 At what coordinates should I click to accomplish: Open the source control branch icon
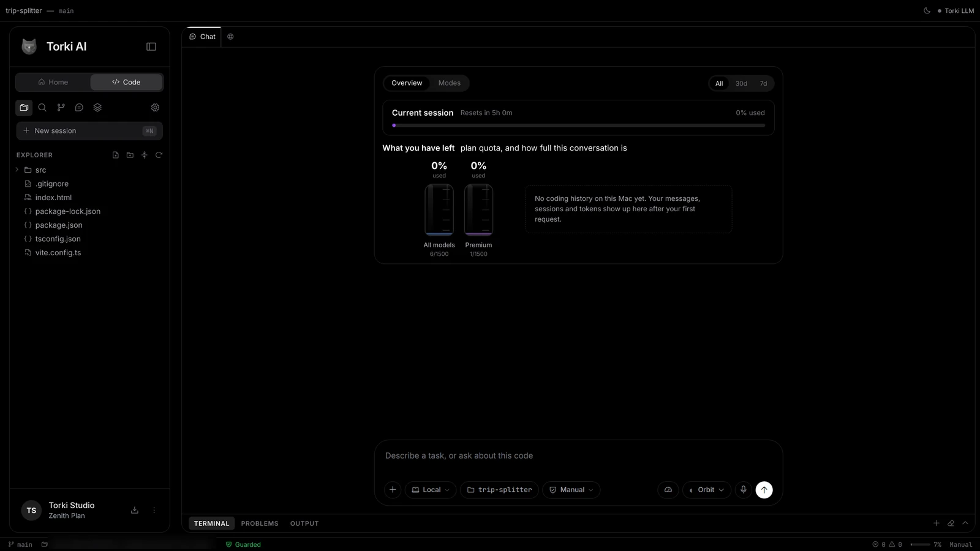coord(61,108)
